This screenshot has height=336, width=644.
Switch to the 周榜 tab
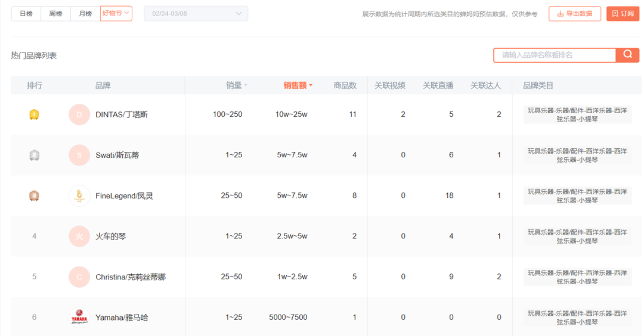click(x=55, y=14)
